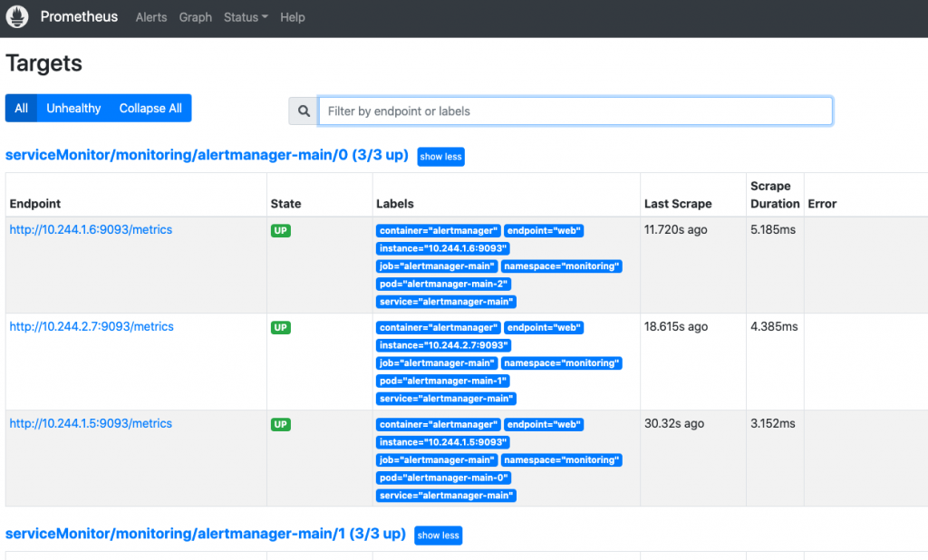Screen dimensions: 928x560
Task: Click the pod="alertmanager-main-0" label
Action: (x=443, y=478)
